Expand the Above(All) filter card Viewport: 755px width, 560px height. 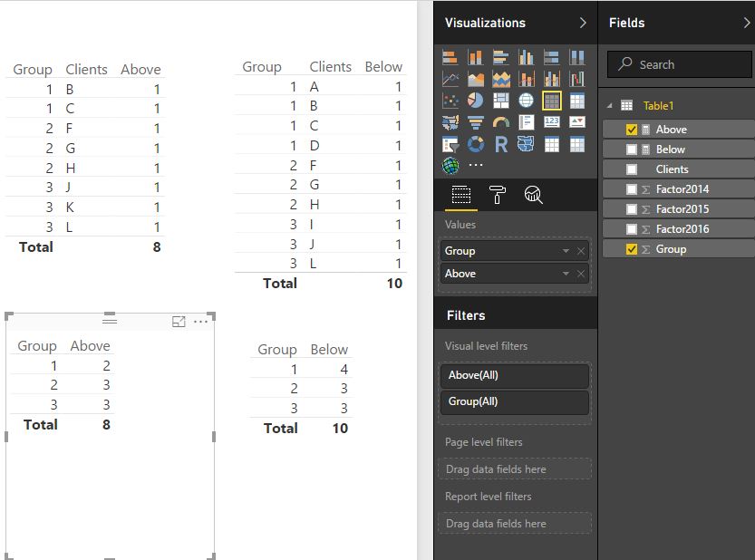(x=514, y=375)
